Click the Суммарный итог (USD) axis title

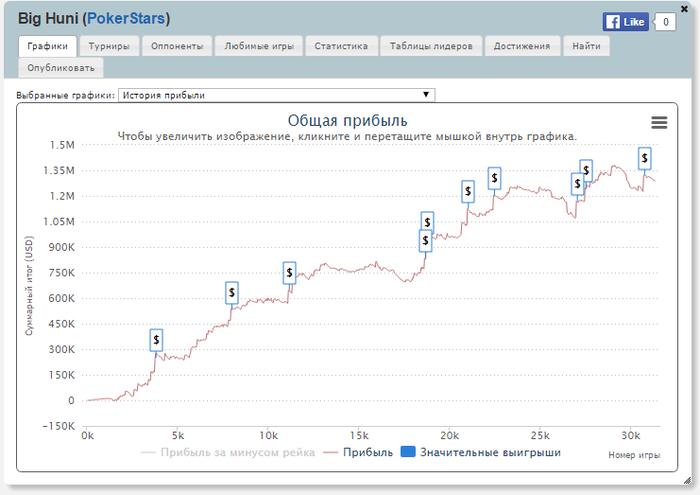pos(29,286)
